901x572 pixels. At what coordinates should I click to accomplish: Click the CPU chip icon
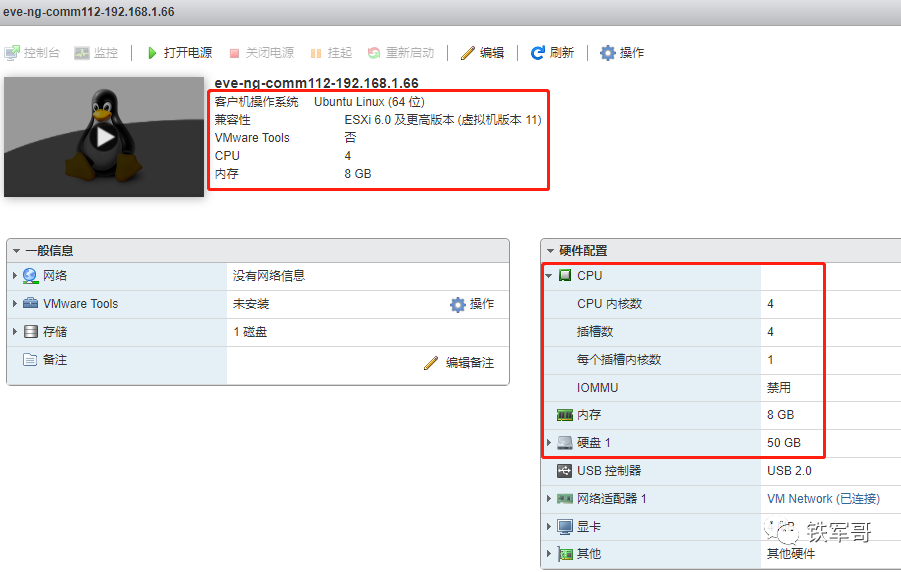(x=565, y=275)
